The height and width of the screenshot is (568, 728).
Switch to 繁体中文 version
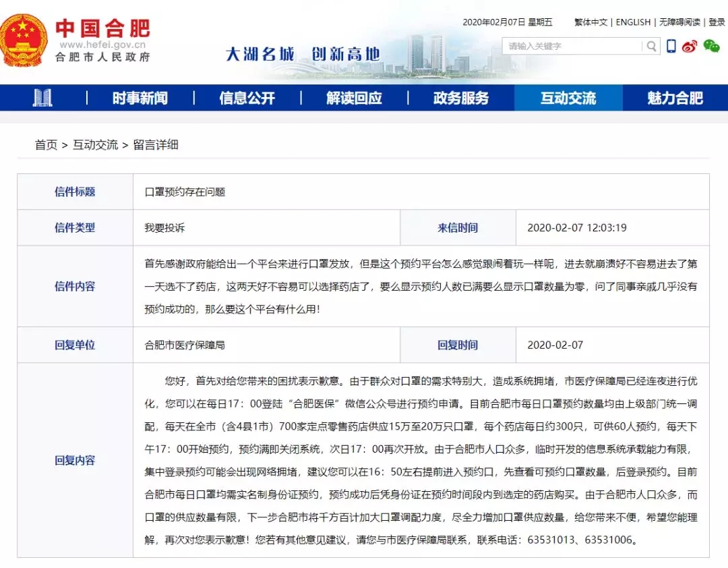click(590, 22)
